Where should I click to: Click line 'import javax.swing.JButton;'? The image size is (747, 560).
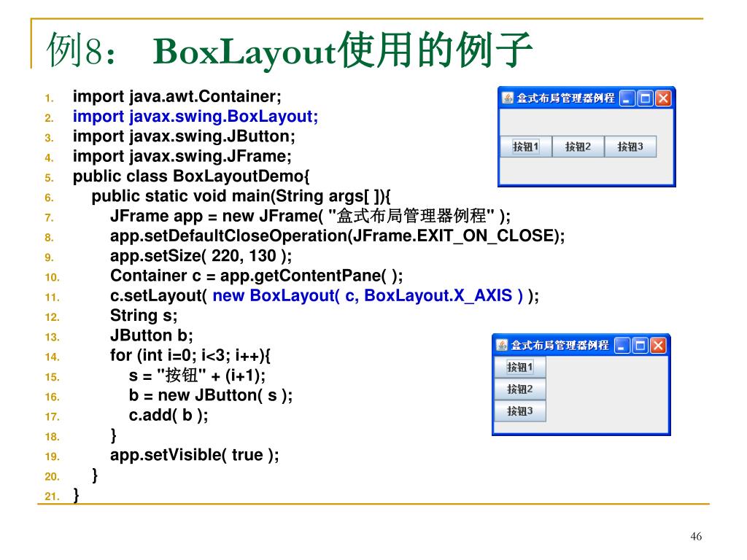[x=184, y=136]
